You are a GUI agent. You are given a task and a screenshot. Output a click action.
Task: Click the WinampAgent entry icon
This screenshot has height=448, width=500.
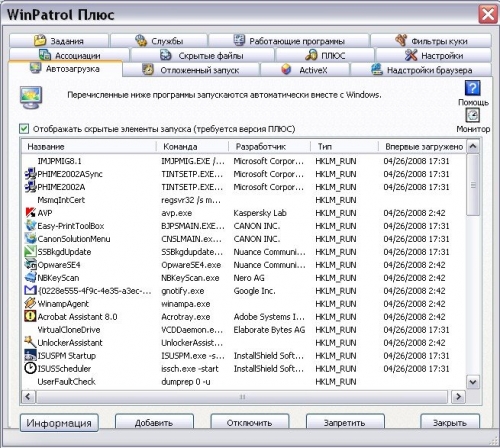(x=30, y=303)
